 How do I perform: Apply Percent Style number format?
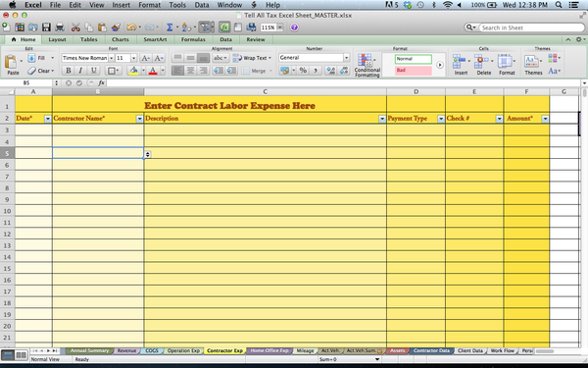[303, 71]
